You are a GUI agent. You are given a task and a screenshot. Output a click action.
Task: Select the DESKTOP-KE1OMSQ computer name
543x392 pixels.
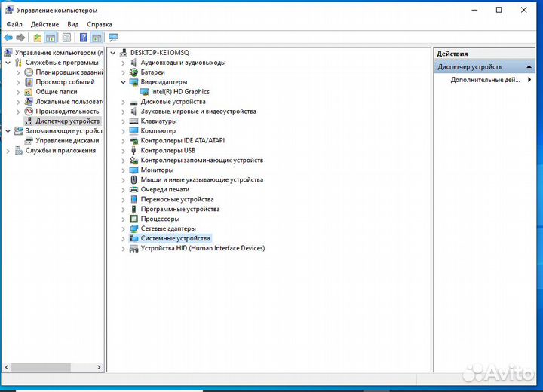point(160,53)
